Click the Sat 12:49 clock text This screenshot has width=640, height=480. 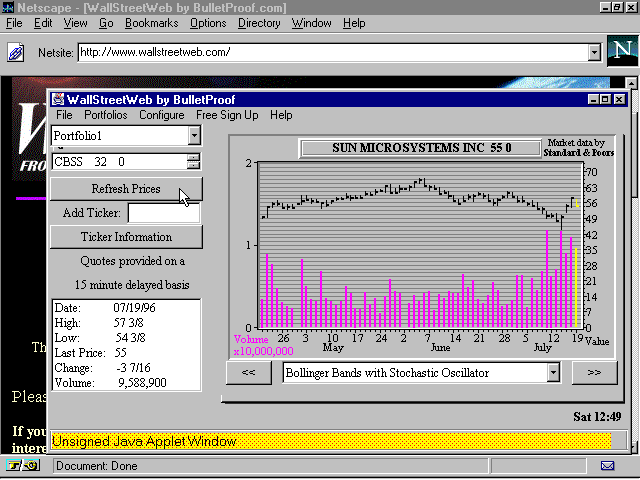[x=597, y=416]
